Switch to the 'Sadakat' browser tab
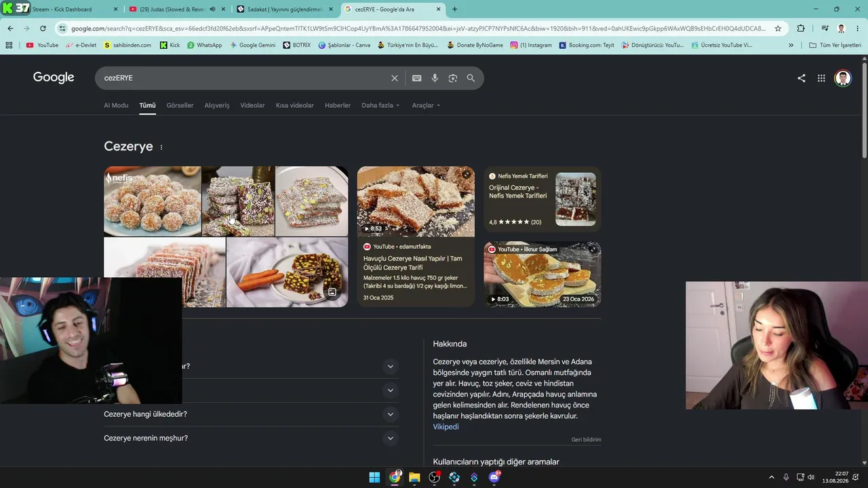Image resolution: width=868 pixels, height=488 pixels. (x=285, y=9)
